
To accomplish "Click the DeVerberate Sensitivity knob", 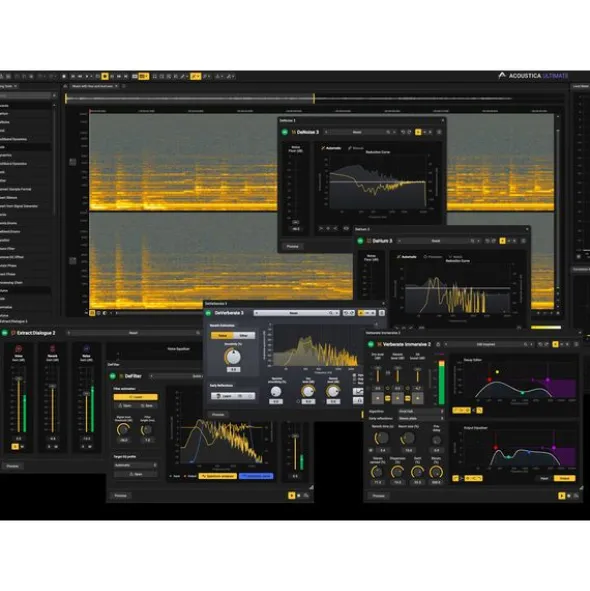I will pos(233,357).
